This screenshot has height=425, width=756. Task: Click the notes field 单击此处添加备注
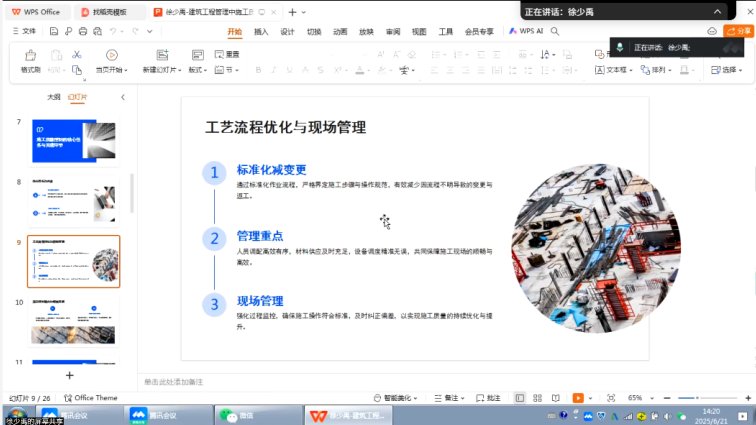tap(174, 382)
